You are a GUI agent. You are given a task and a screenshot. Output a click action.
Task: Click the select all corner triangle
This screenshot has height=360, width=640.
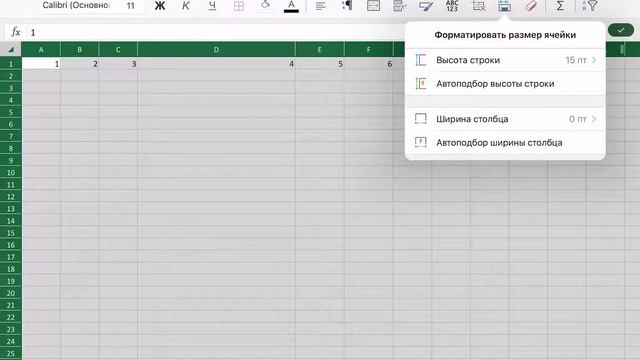[x=11, y=49]
